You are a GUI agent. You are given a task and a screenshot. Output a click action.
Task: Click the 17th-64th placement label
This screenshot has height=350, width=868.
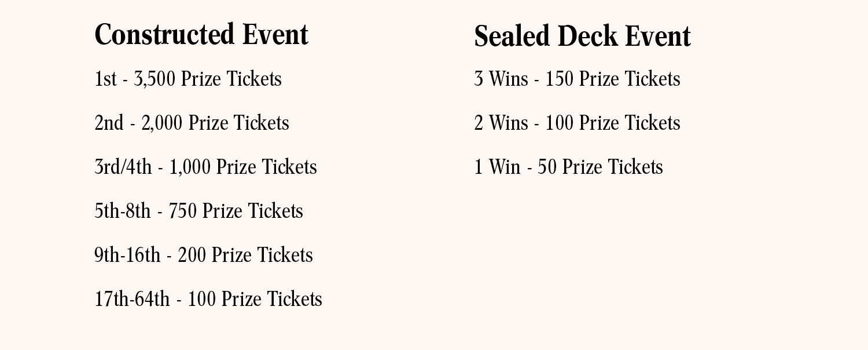[x=132, y=299]
